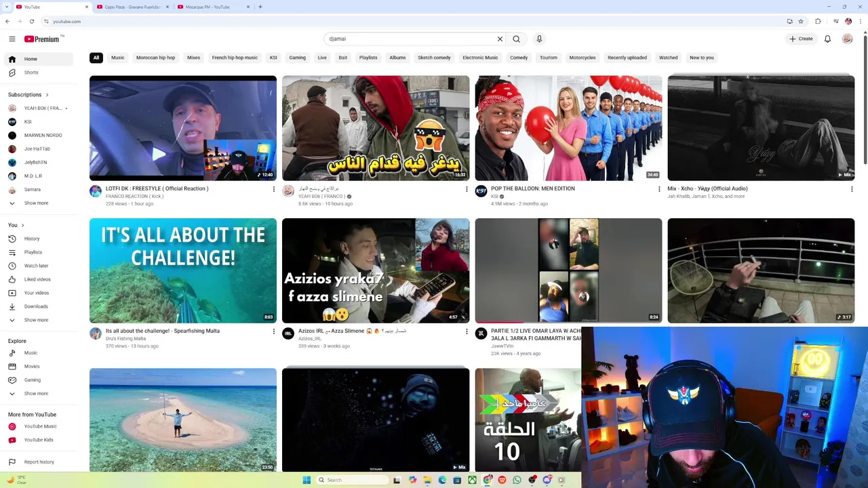Open Your videos in the sidebar
The width and height of the screenshot is (868, 488).
point(39,293)
